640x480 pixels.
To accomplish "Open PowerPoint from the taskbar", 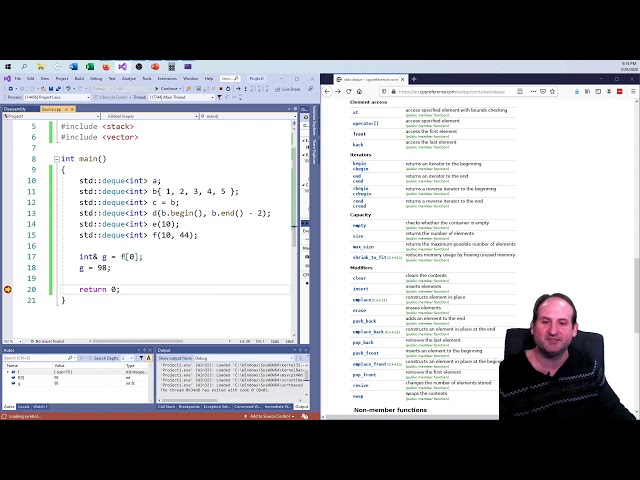I will [x=155, y=67].
